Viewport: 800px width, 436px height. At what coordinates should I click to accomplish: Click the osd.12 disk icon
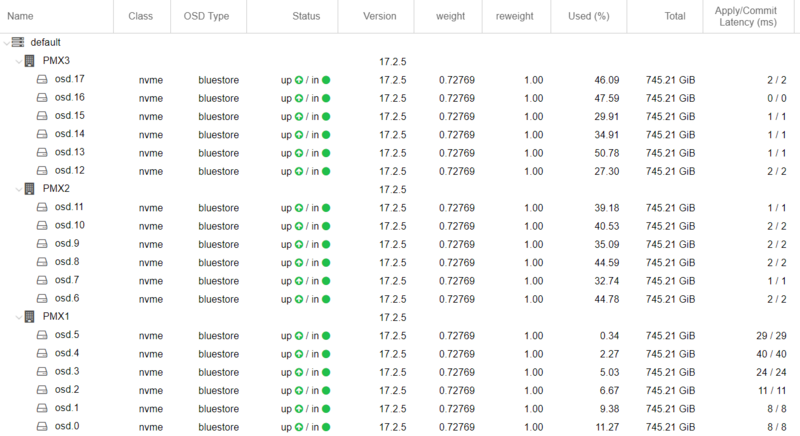(x=42, y=171)
